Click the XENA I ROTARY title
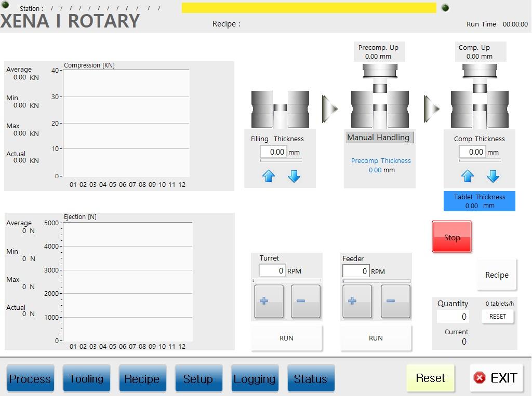Image resolution: width=532 pixels, height=396 pixels. pos(70,21)
